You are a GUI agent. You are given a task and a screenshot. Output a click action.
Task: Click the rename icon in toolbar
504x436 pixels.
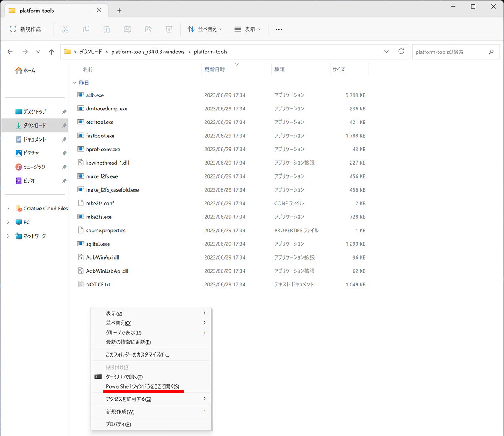pos(127,29)
